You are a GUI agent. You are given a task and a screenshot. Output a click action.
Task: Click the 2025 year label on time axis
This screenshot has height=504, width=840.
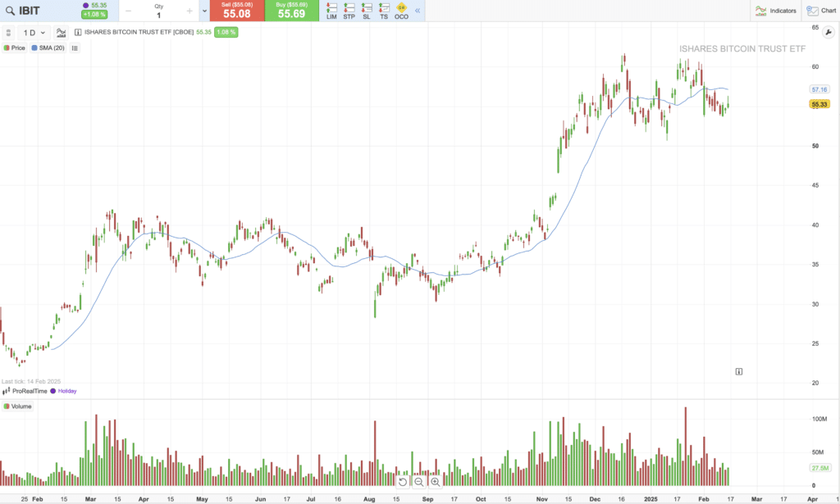click(x=651, y=499)
